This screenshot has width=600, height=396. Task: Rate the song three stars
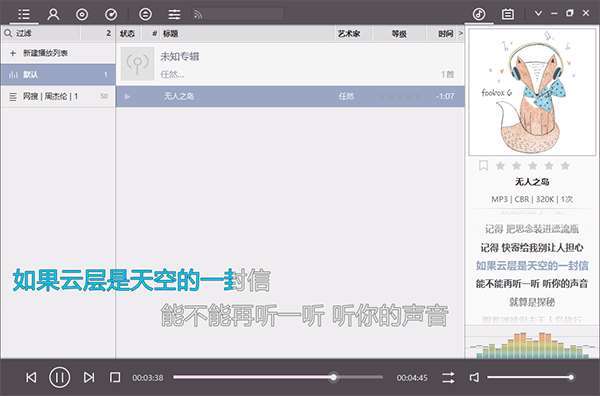click(533, 166)
